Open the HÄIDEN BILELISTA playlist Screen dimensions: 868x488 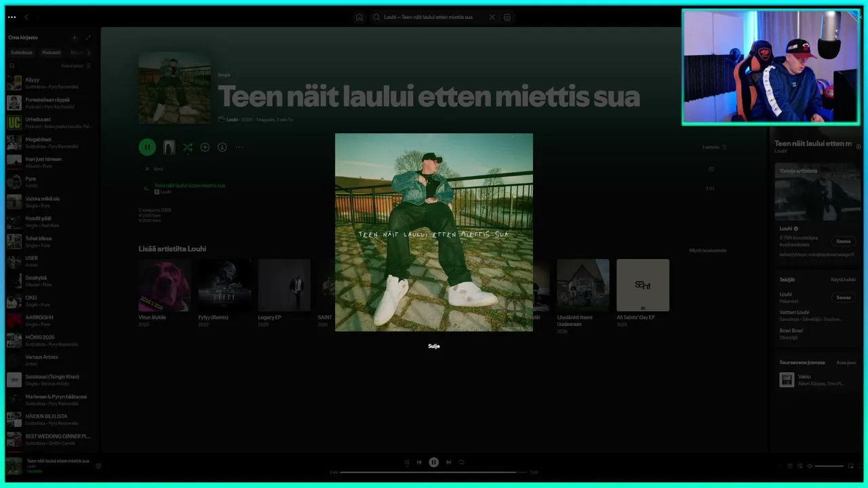[x=50, y=420]
